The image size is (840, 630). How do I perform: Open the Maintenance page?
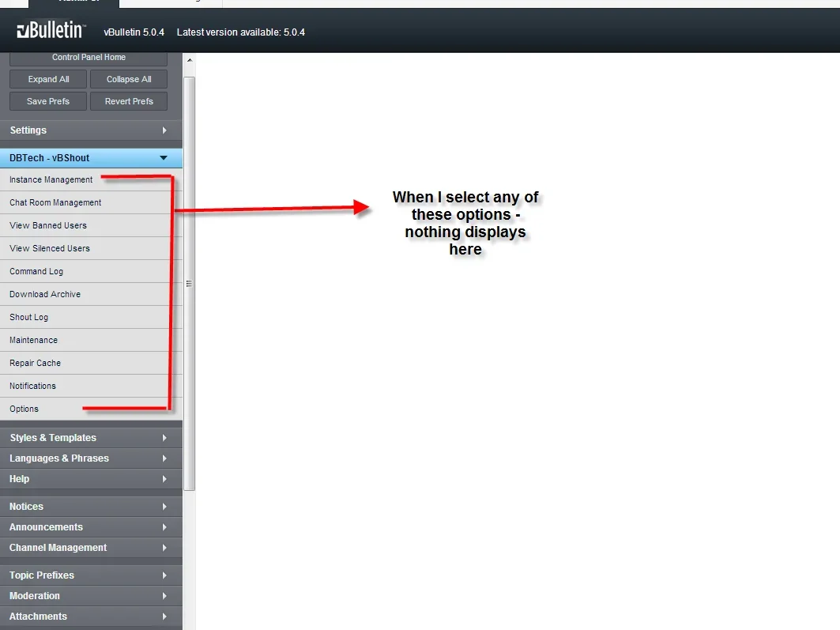[91, 340]
